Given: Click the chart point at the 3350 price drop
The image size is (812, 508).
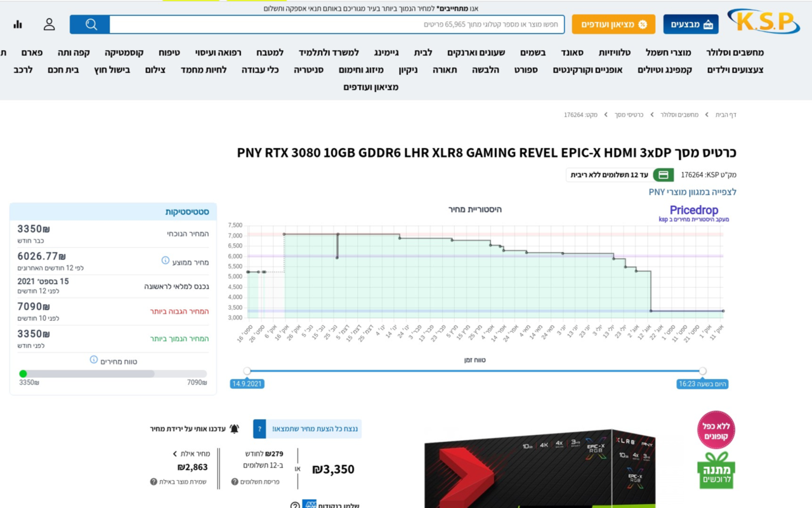Looking at the screenshot, I should coord(651,311).
